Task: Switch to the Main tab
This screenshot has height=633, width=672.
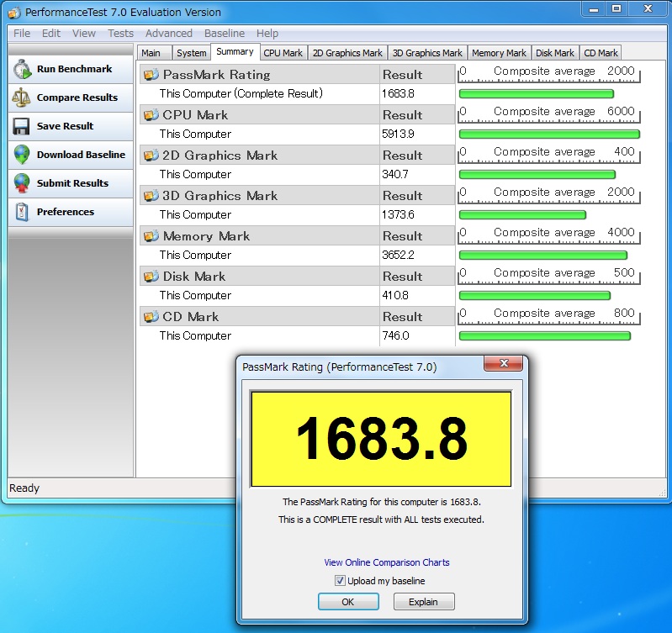Action: [x=154, y=53]
